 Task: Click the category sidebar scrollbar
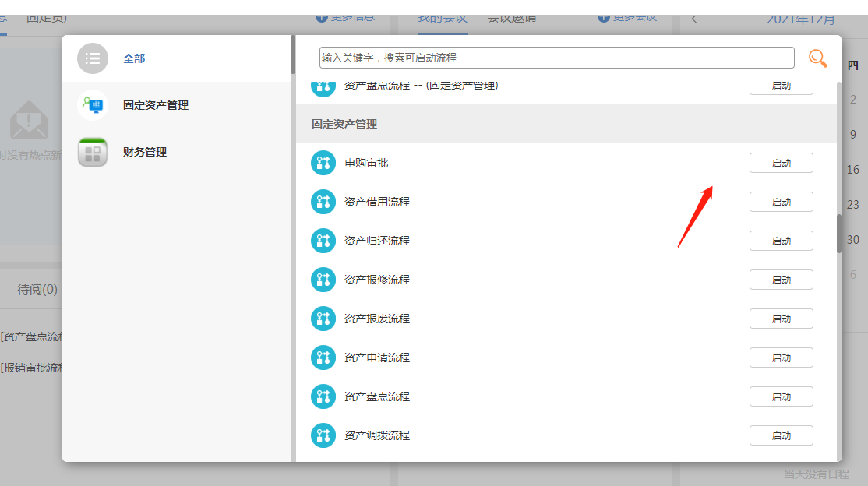pos(293,55)
